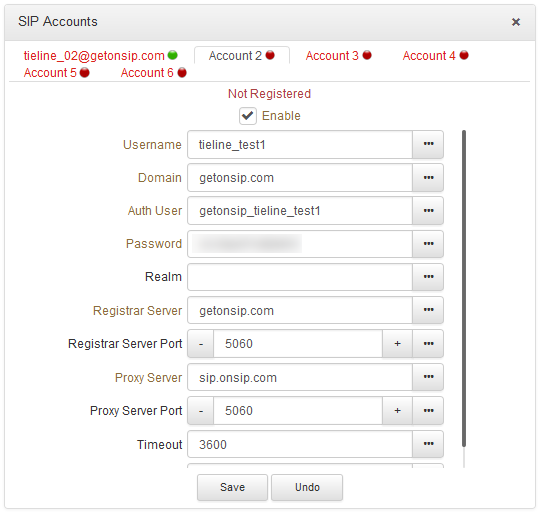Switch to the Account 3 tab

(x=338, y=55)
